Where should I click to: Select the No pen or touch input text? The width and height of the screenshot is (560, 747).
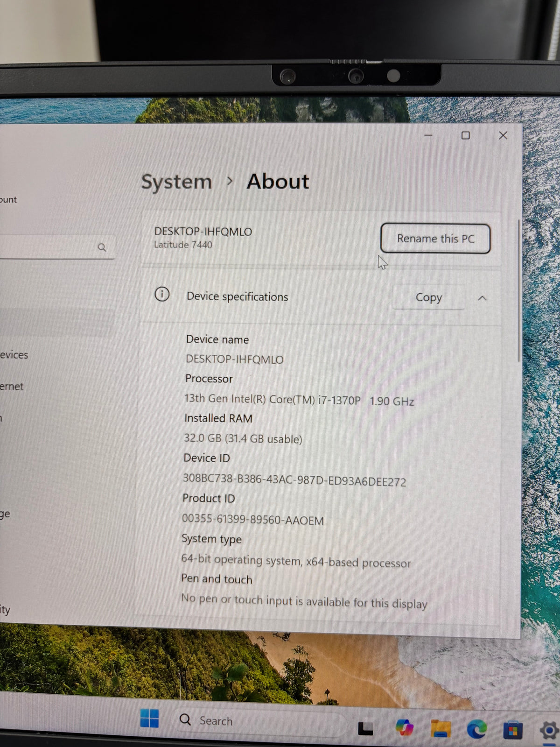click(304, 601)
